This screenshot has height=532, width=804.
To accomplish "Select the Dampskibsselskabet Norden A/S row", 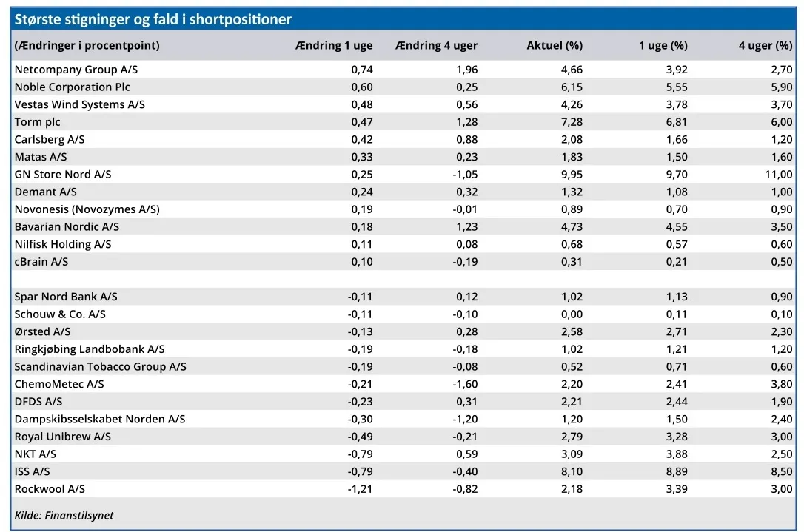I will 100,419.
